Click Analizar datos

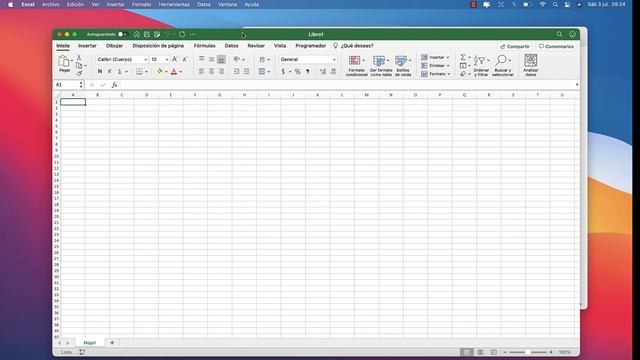tap(531, 65)
